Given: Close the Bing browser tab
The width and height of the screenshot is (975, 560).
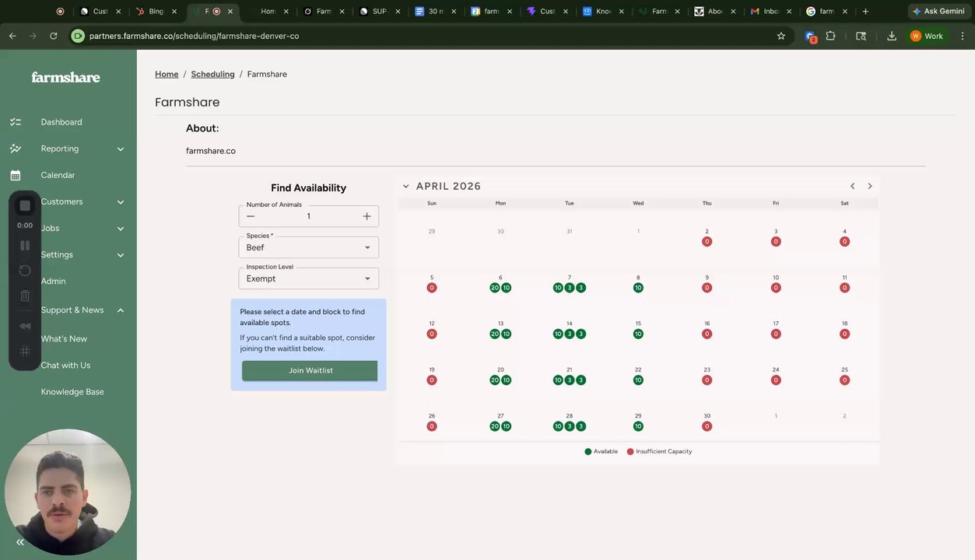Looking at the screenshot, I should point(174,12).
